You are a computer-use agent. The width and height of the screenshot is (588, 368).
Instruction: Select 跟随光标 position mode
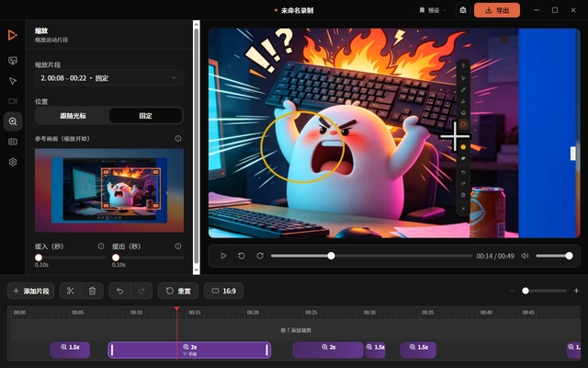pos(73,116)
